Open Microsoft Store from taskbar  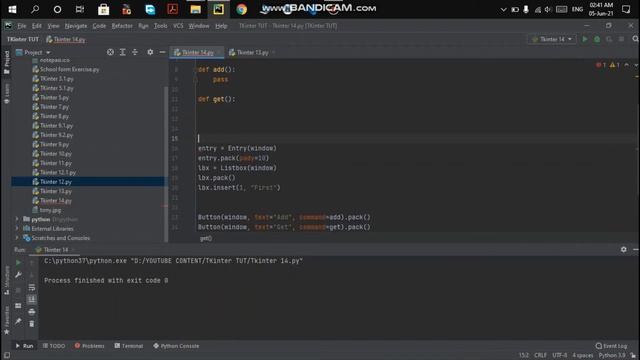coord(104,9)
